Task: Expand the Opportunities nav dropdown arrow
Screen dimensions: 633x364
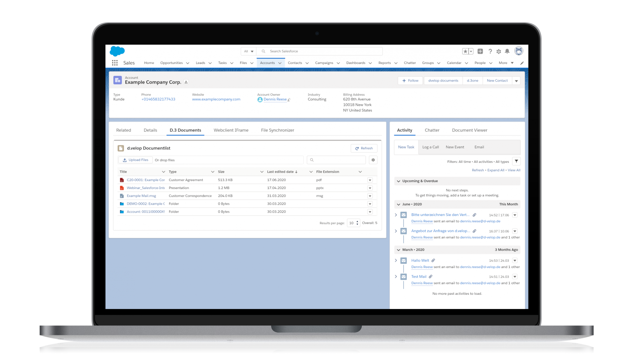Action: pos(188,63)
